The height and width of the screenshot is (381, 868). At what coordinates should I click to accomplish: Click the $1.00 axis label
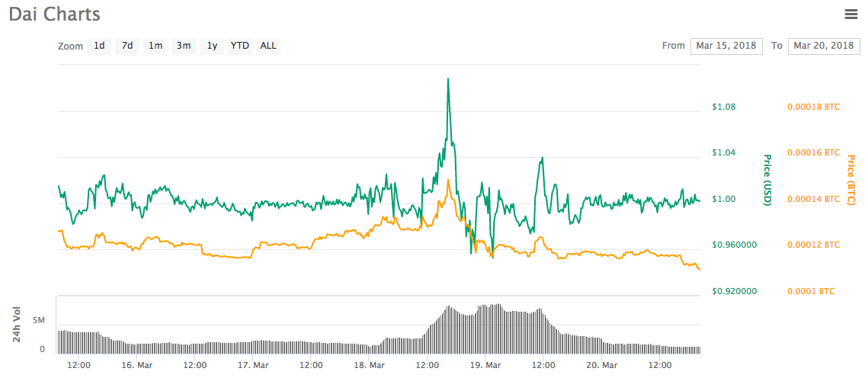[x=723, y=199]
